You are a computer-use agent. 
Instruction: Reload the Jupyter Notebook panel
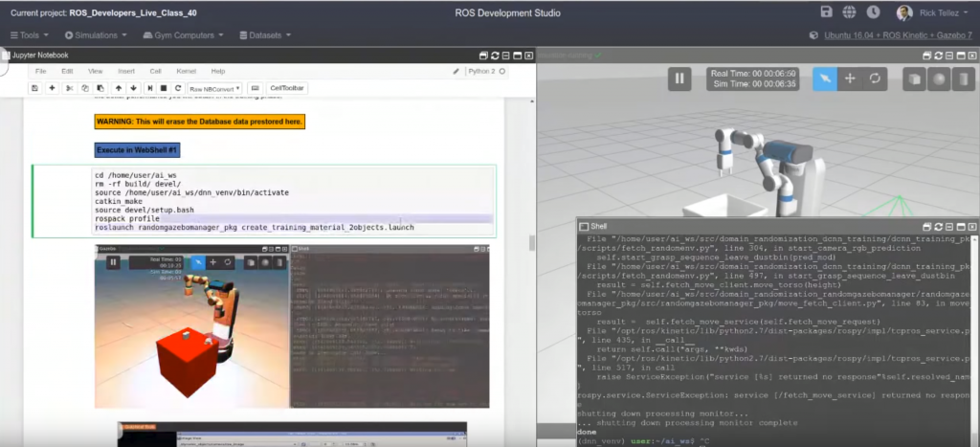point(495,56)
